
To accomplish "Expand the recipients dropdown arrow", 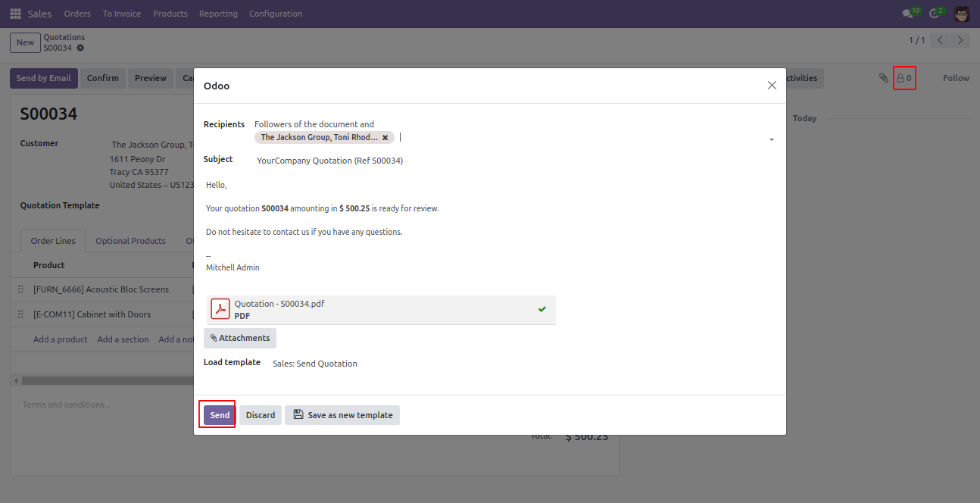I will click(x=771, y=140).
